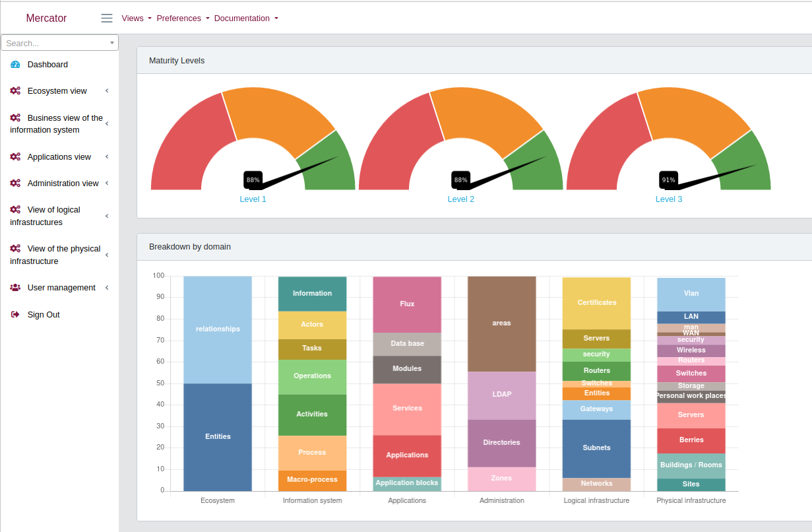Select the Applications view gear icon

click(15, 156)
